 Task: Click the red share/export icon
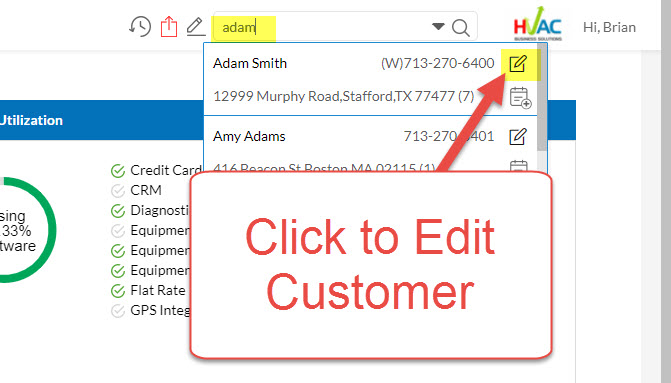coord(169,27)
